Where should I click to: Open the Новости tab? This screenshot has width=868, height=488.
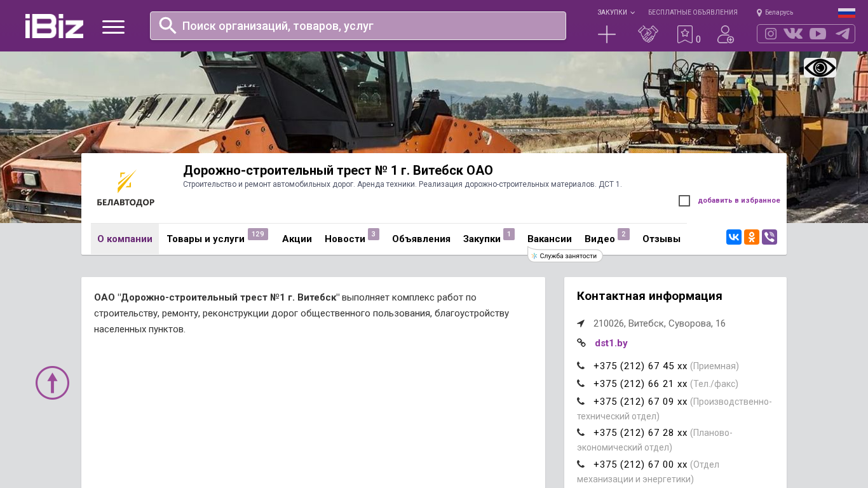(352, 239)
